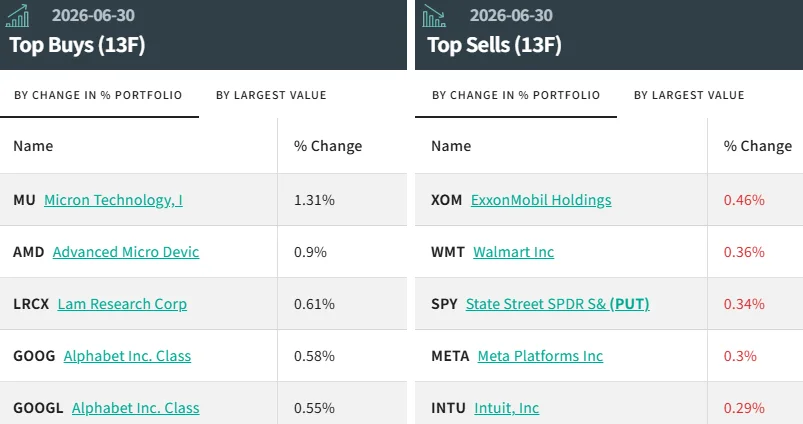Image resolution: width=803 pixels, height=424 pixels.
Task: Switch Top Buys to By Largest Value tab
Action: (271, 95)
